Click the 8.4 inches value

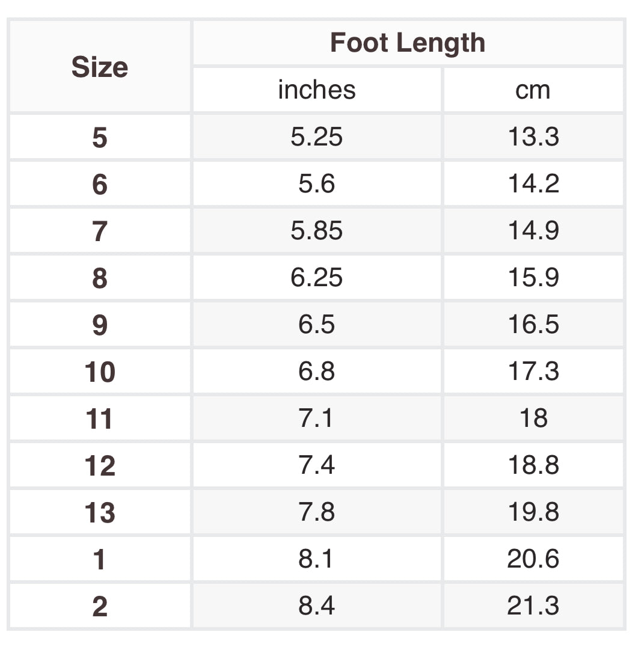coord(317,606)
